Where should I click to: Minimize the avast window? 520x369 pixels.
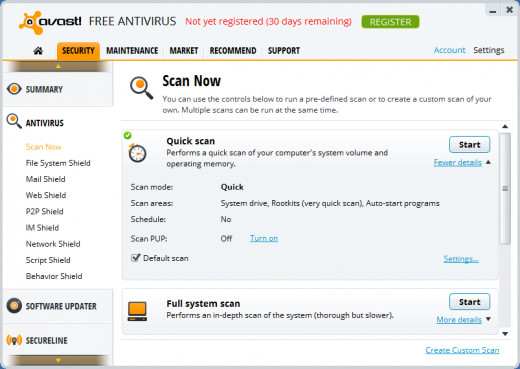point(493,11)
